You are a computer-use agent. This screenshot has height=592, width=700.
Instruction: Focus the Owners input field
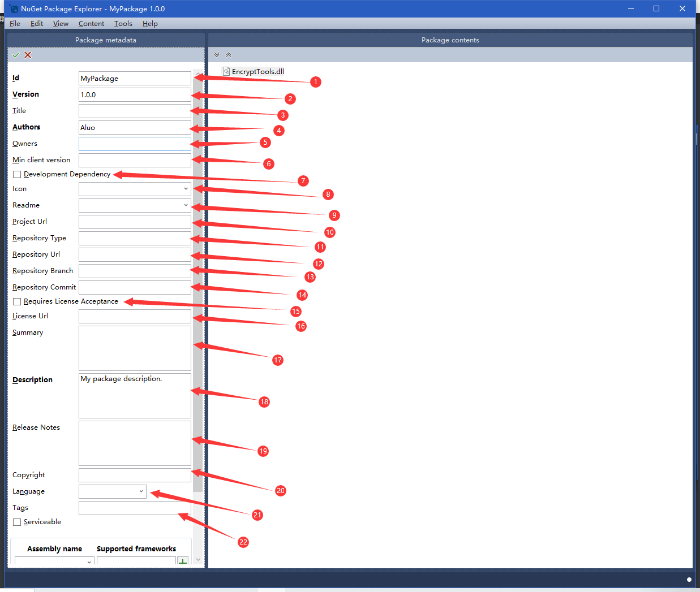(135, 144)
